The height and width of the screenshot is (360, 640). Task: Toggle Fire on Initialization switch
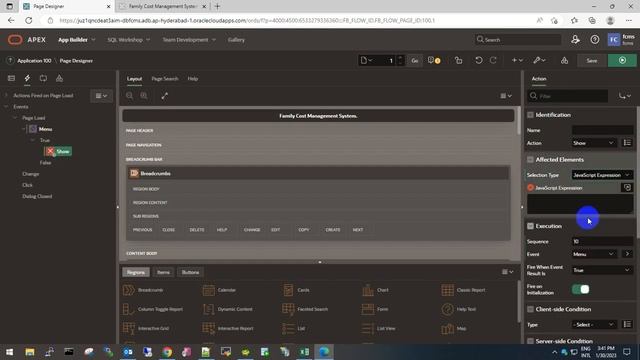[580, 289]
